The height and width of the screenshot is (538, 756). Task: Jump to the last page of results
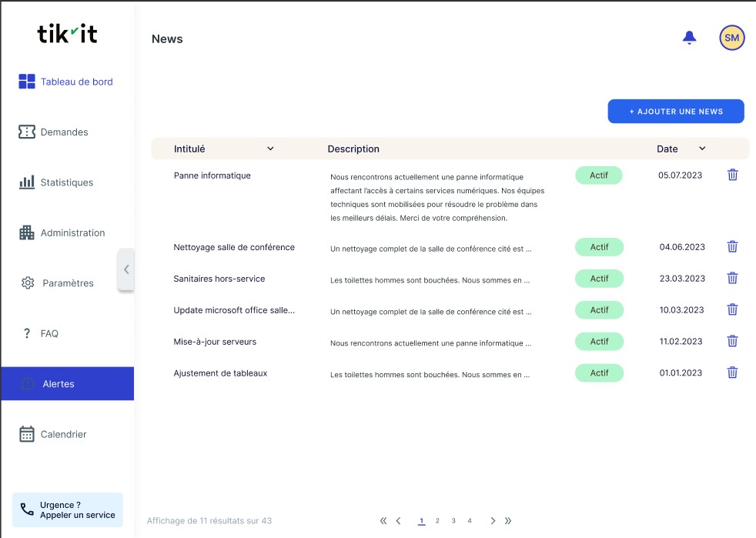[x=508, y=521]
